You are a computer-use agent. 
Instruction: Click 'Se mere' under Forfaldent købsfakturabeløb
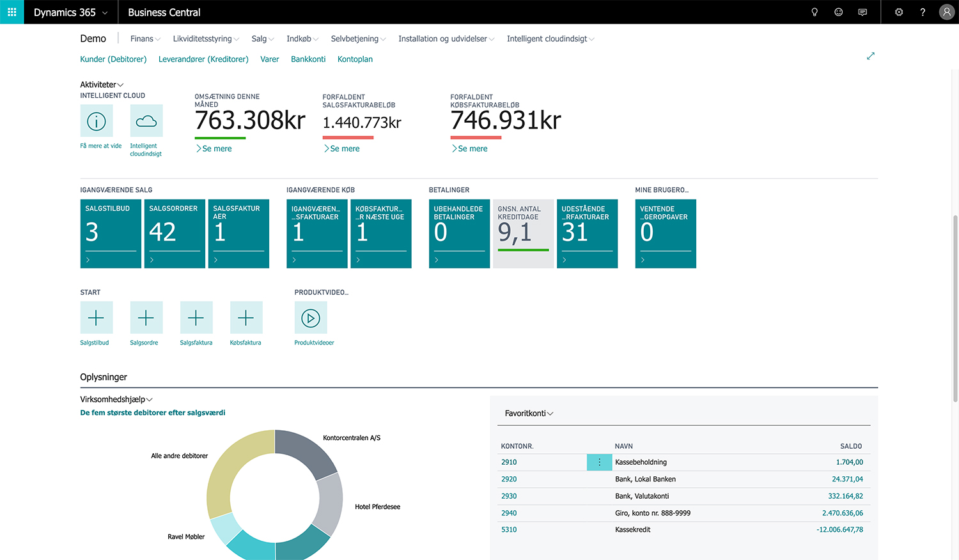coord(470,149)
